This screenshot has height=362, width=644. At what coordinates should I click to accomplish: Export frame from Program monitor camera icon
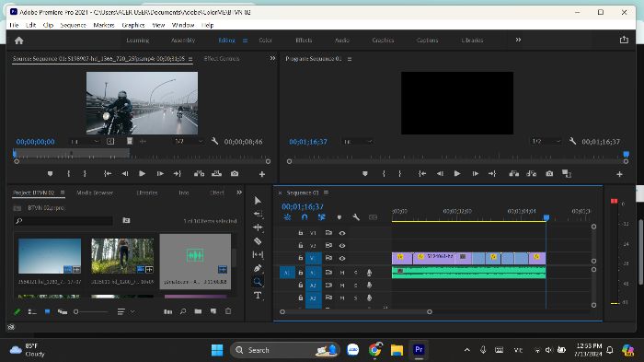tap(549, 173)
